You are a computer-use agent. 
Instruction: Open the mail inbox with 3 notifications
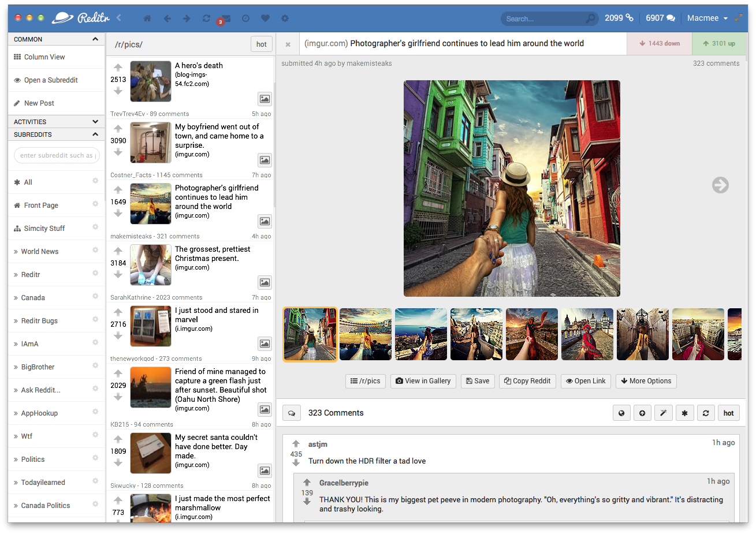(x=226, y=18)
